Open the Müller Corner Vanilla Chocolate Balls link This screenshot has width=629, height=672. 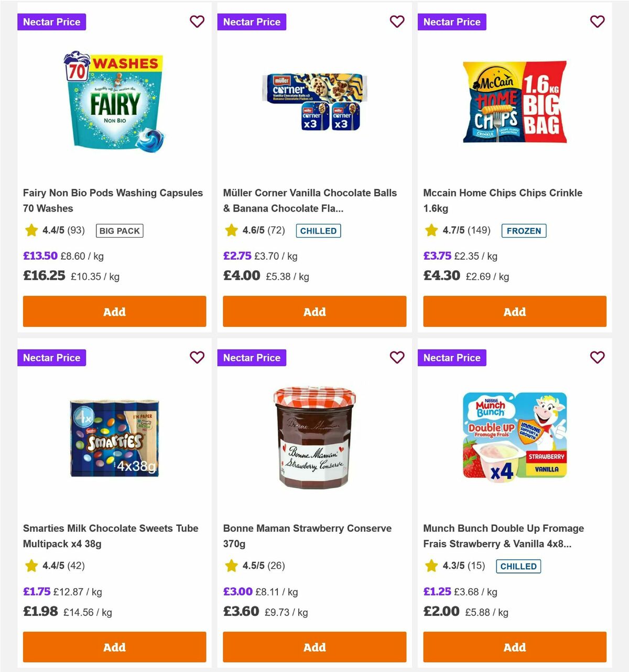pyautogui.click(x=310, y=200)
